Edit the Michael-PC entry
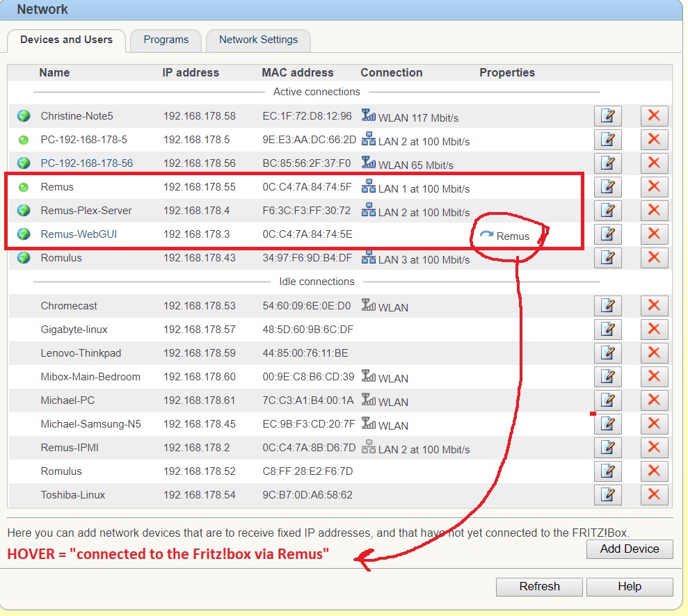This screenshot has width=688, height=616. point(608,400)
